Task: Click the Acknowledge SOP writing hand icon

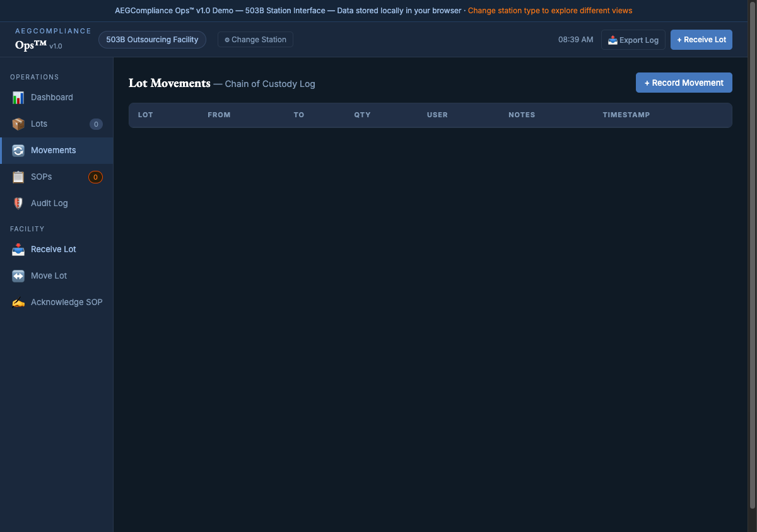Action: (18, 303)
